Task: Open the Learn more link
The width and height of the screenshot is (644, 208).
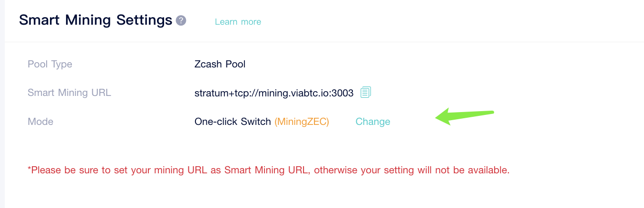Action: (x=238, y=22)
